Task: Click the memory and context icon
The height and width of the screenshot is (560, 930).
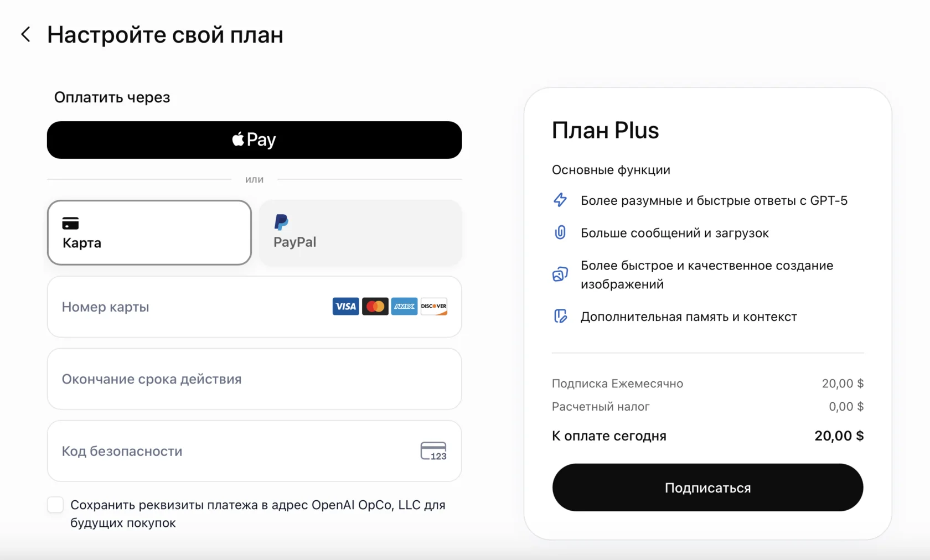Action: [x=560, y=316]
